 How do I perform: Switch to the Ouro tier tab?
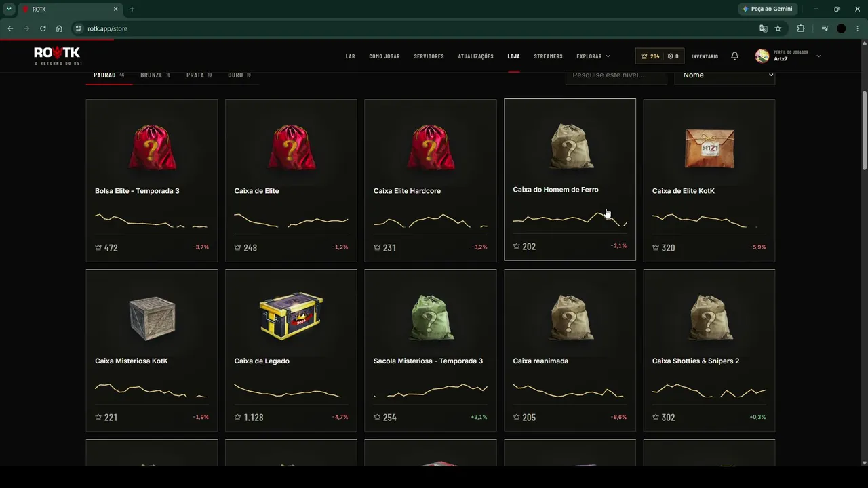(239, 75)
